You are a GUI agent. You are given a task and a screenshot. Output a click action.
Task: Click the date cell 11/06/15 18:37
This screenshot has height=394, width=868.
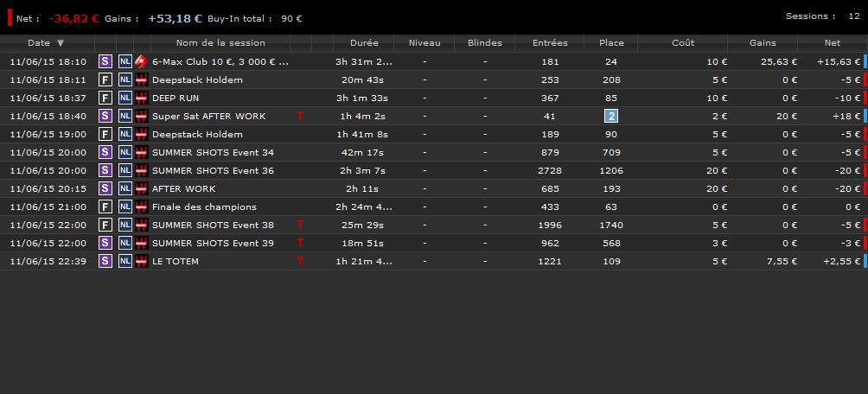click(x=48, y=98)
